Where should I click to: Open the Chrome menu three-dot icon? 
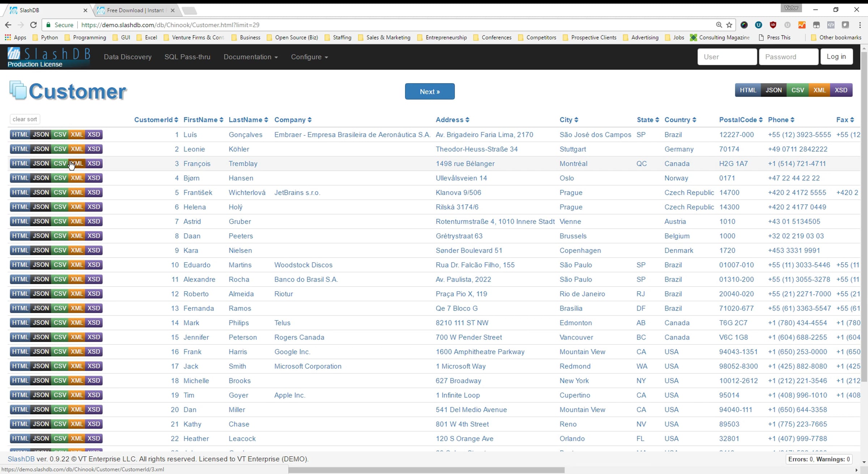tap(860, 25)
